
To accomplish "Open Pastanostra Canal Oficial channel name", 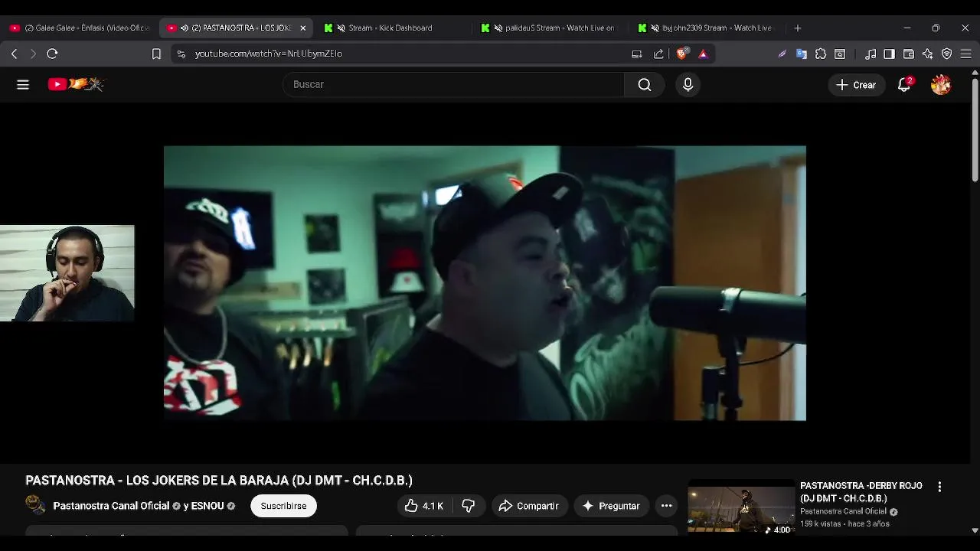I will click(x=111, y=506).
